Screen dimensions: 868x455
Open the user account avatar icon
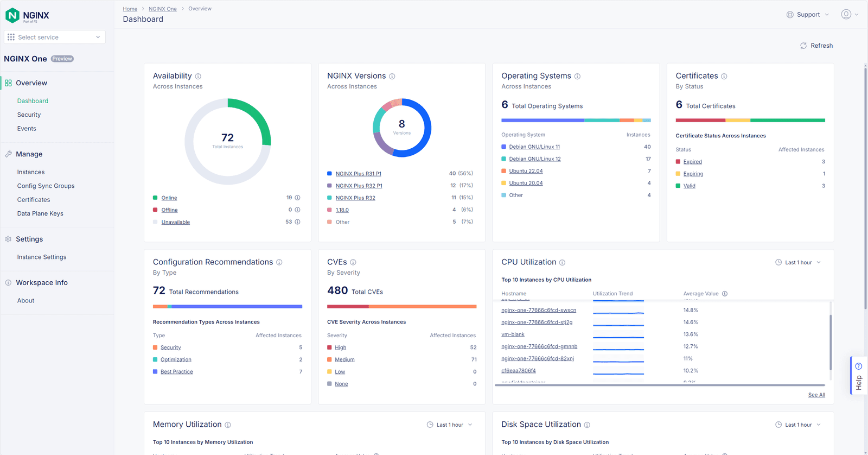pyautogui.click(x=846, y=15)
